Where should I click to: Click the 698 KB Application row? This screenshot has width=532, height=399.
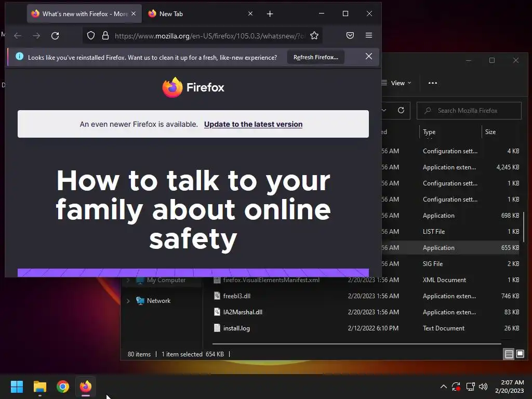(451, 216)
